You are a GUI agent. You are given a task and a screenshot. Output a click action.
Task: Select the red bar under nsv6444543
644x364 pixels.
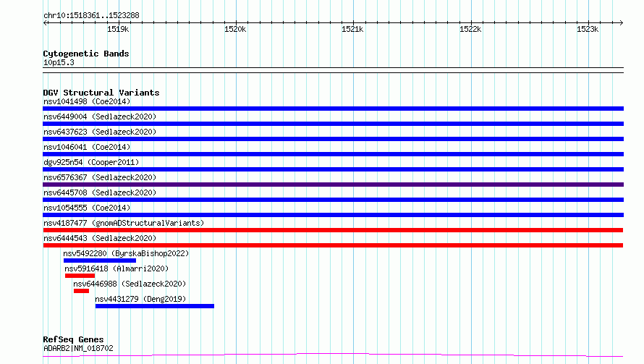pyautogui.click(x=333, y=245)
